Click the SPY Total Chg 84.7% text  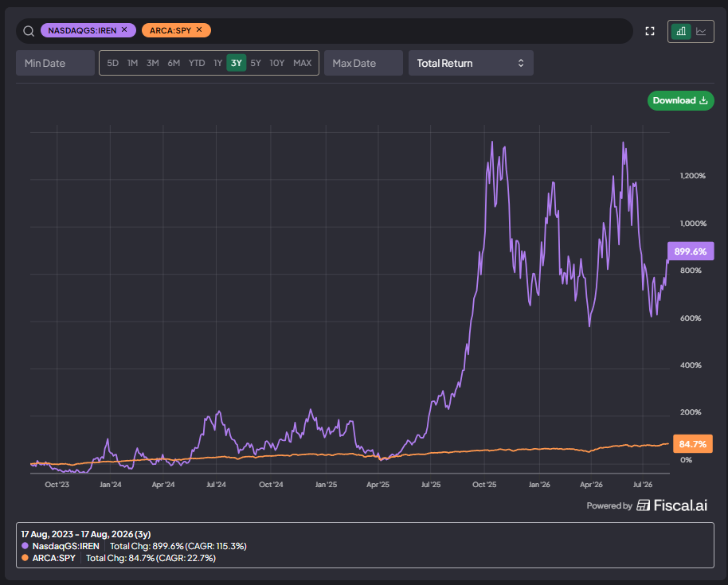pos(151,558)
